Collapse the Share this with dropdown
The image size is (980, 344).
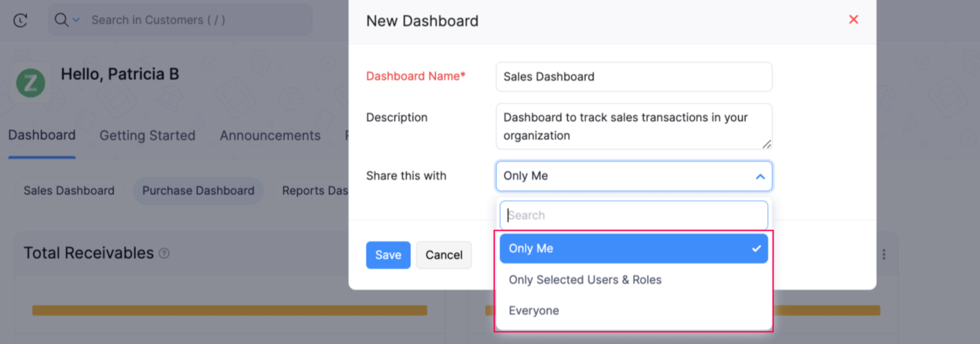(760, 177)
